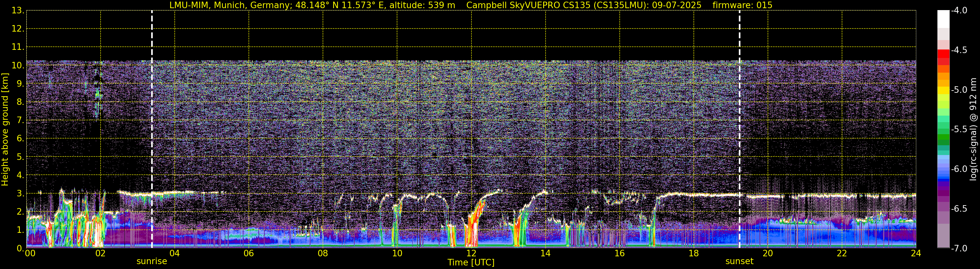This screenshot has height=269, width=980.
Task: Select the white segment atop the colorbar
Action: 943,19
